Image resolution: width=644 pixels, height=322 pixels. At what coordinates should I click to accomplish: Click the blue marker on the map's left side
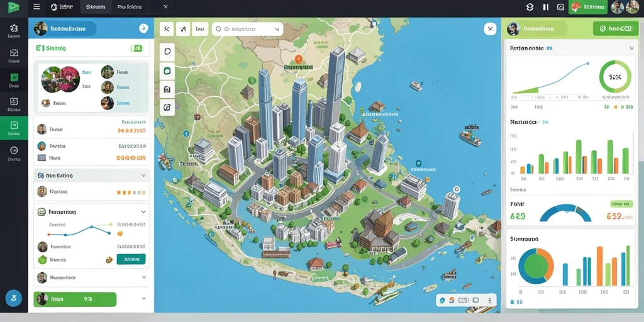pos(186,133)
